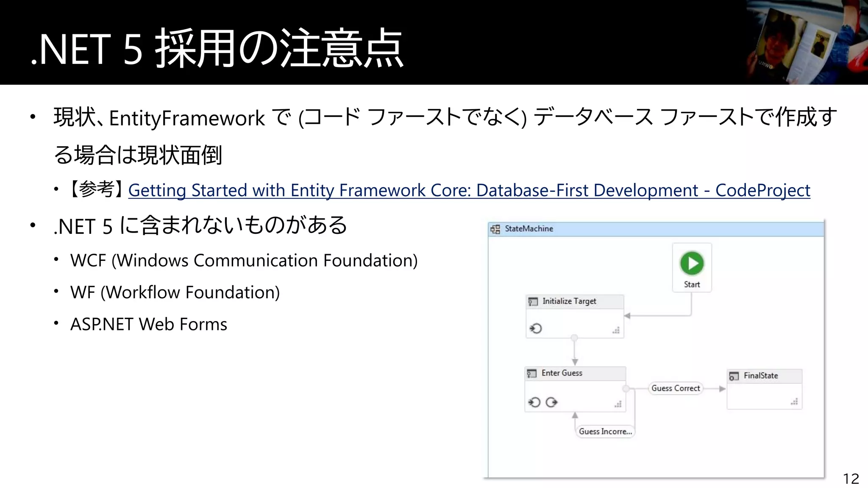Click the exit action icon in Enter Guess
Screen dimensions: 868x488
click(551, 402)
